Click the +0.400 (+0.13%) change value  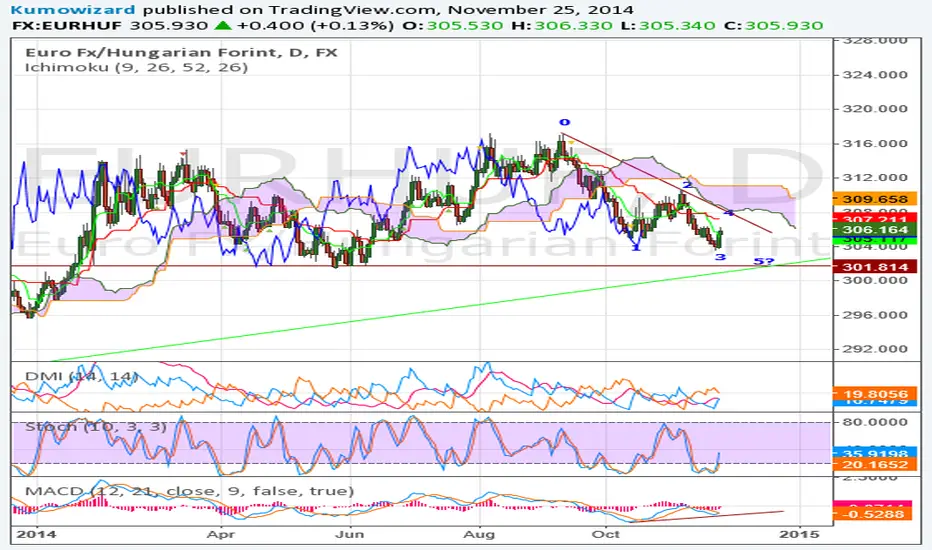pos(315,26)
